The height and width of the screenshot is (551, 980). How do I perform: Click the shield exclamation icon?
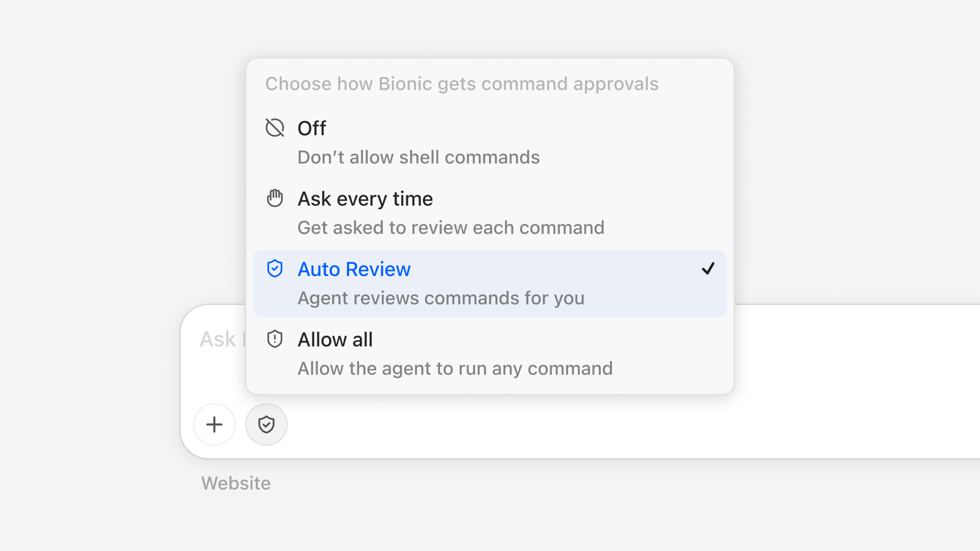point(275,339)
